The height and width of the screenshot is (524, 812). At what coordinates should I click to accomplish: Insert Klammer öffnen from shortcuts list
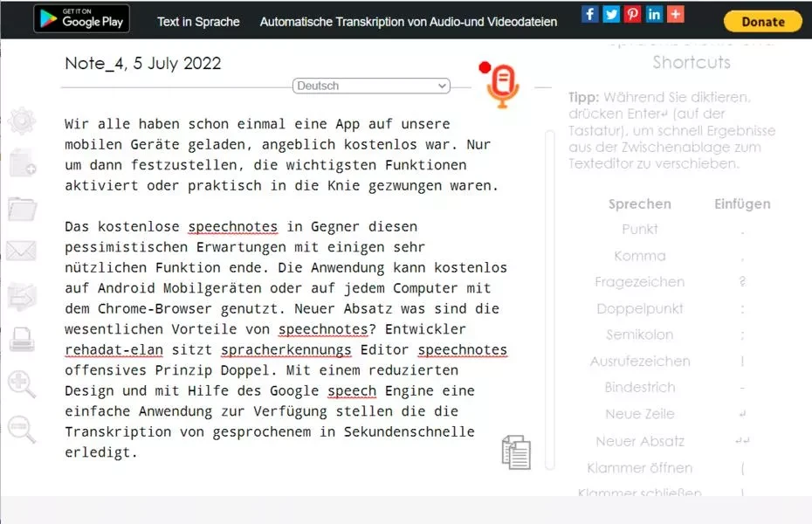tap(639, 468)
